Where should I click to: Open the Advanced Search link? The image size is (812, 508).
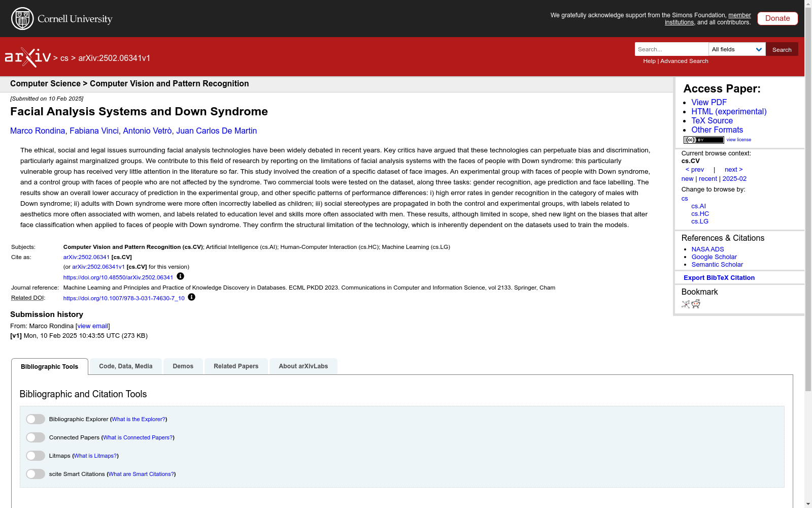coord(684,61)
